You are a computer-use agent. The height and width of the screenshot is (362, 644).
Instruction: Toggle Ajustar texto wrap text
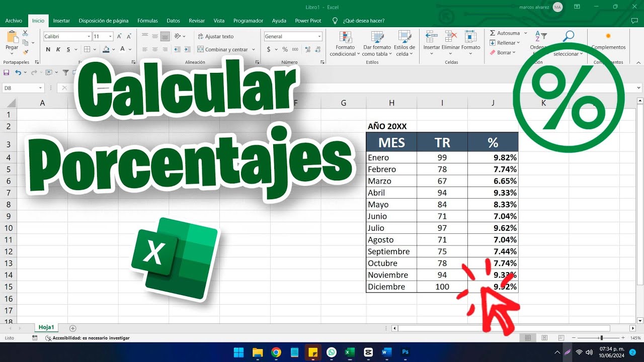pos(215,36)
